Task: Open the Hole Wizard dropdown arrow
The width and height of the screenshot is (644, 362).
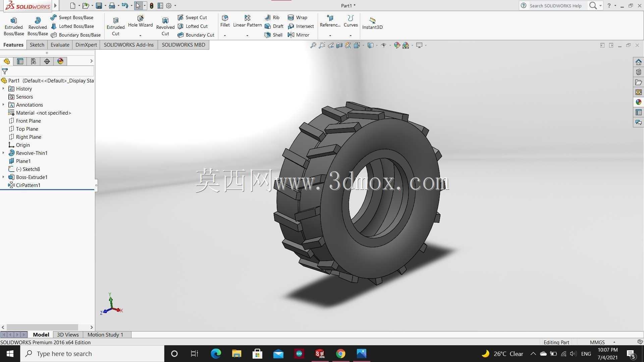Action: [140, 36]
